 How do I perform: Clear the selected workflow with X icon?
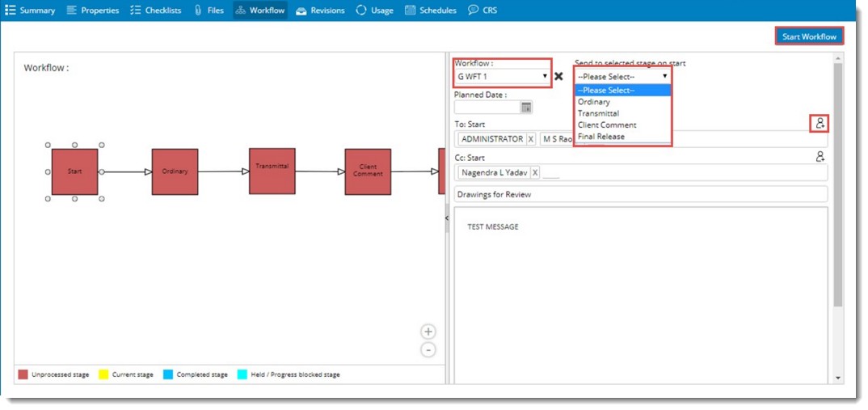(x=558, y=77)
